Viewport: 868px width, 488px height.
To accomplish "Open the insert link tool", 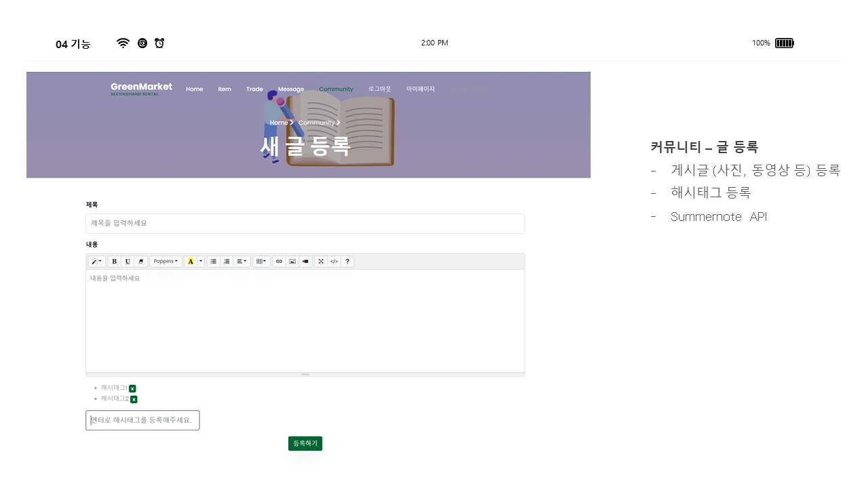I will tap(279, 261).
